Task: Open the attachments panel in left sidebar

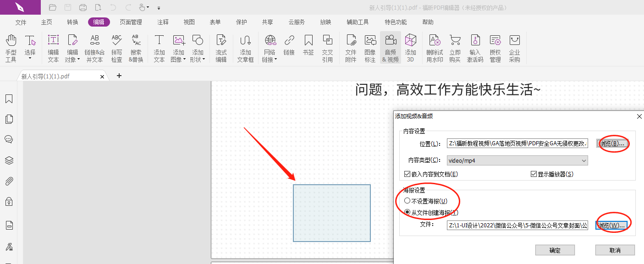Action: point(9,181)
